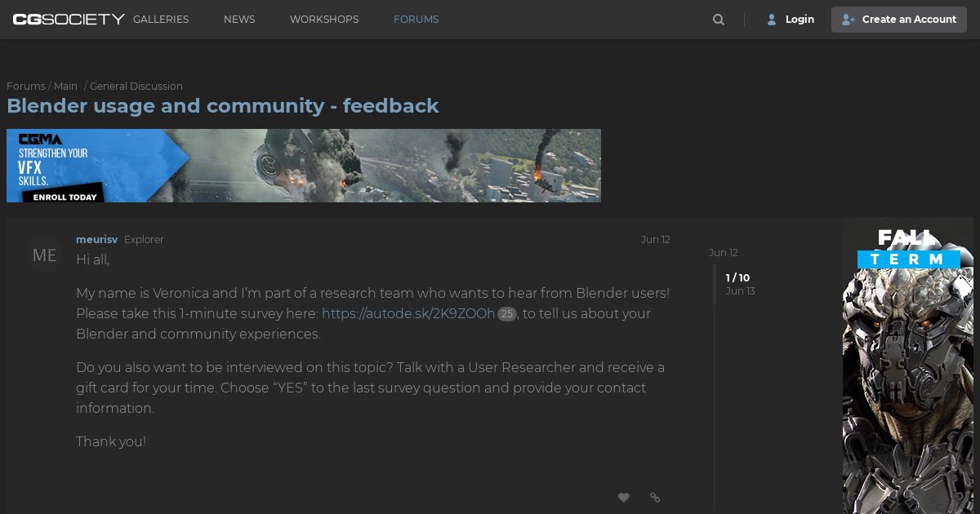Open the search magnifier icon
The image size is (980, 514).
click(x=719, y=20)
